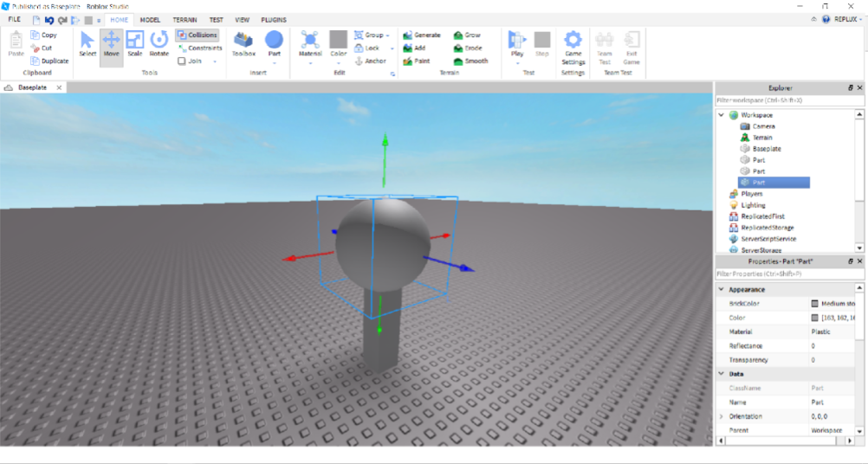This screenshot has height=464, width=868.
Task: Collapse the Workspace tree node
Action: pos(721,115)
